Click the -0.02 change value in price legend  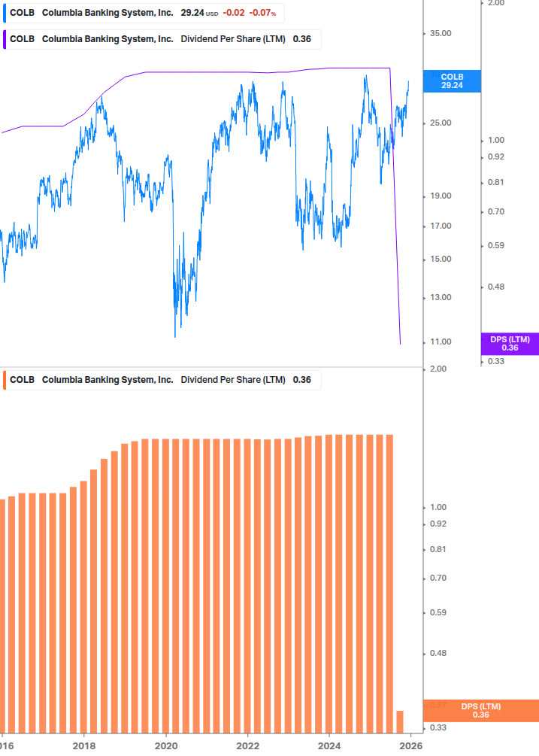click(x=234, y=13)
